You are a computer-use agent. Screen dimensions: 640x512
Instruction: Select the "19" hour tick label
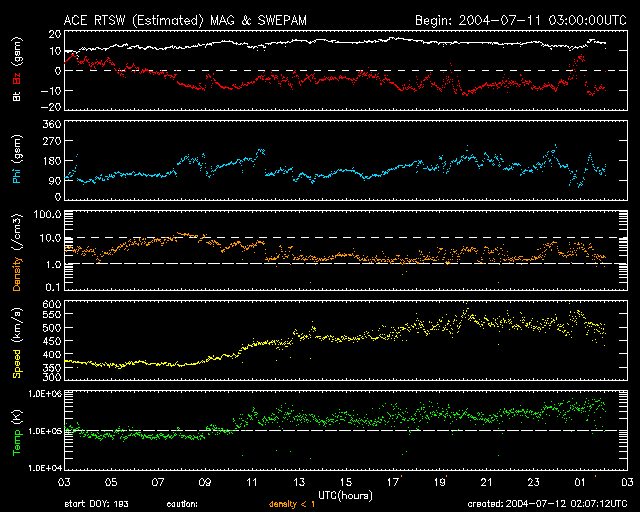coord(440,483)
